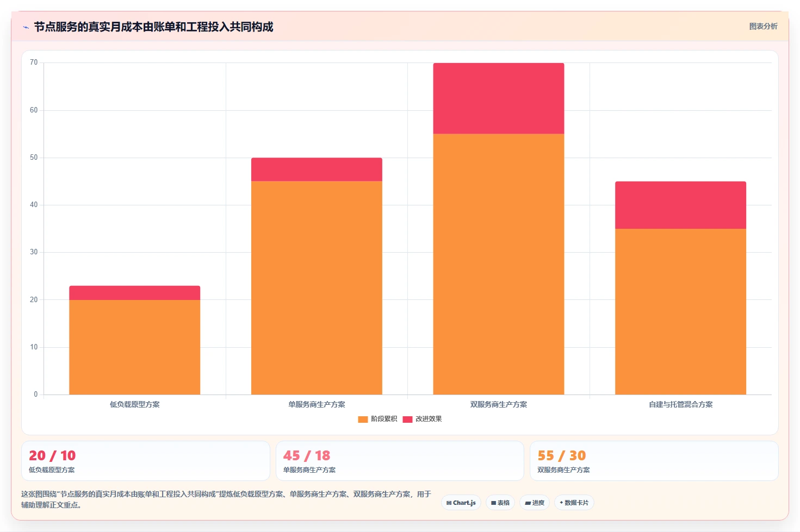This screenshot has height=532, width=800.
Task: Click the 双服务商生产方案 caption in the stat card
Action: (x=563, y=470)
